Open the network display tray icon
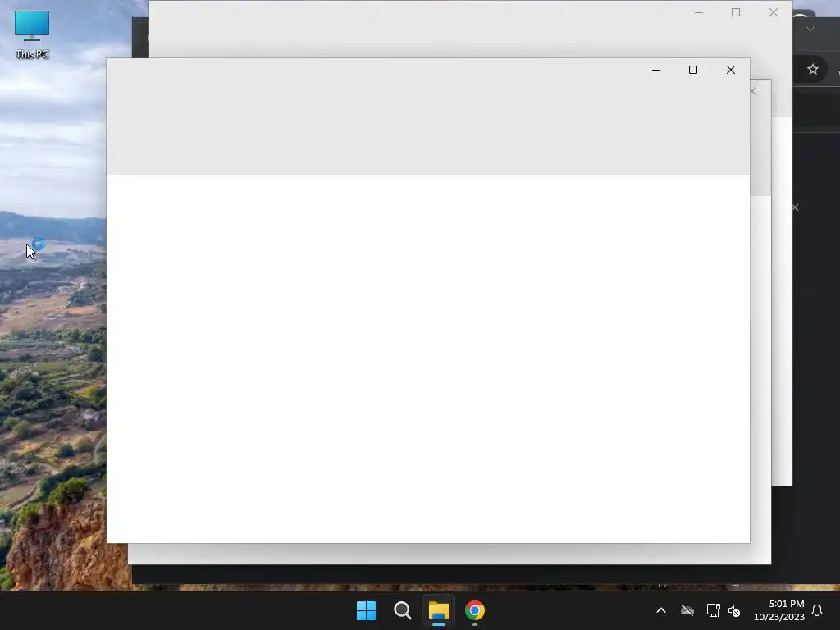The width and height of the screenshot is (840, 630). point(713,610)
